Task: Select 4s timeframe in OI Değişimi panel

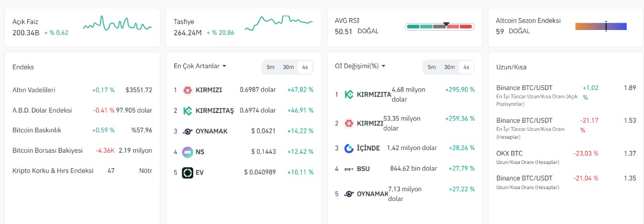Action: (x=466, y=67)
